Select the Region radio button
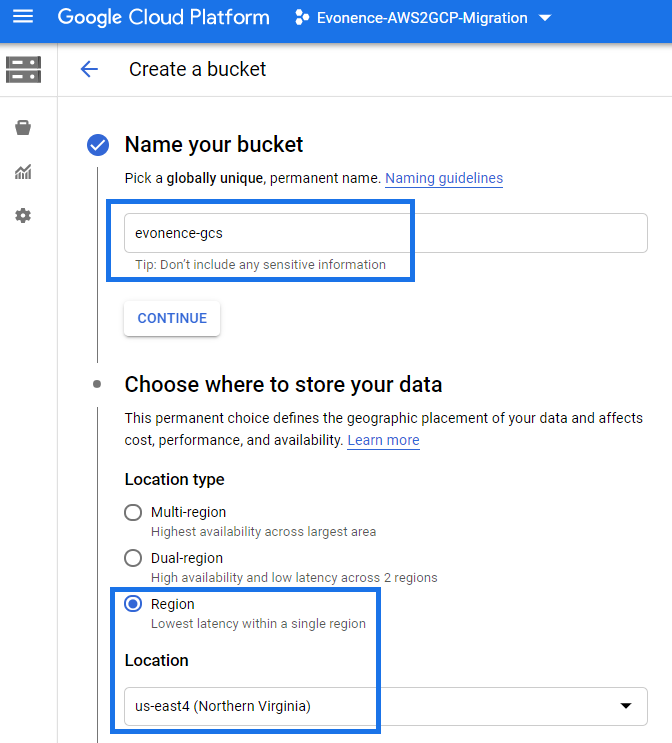 click(x=133, y=604)
